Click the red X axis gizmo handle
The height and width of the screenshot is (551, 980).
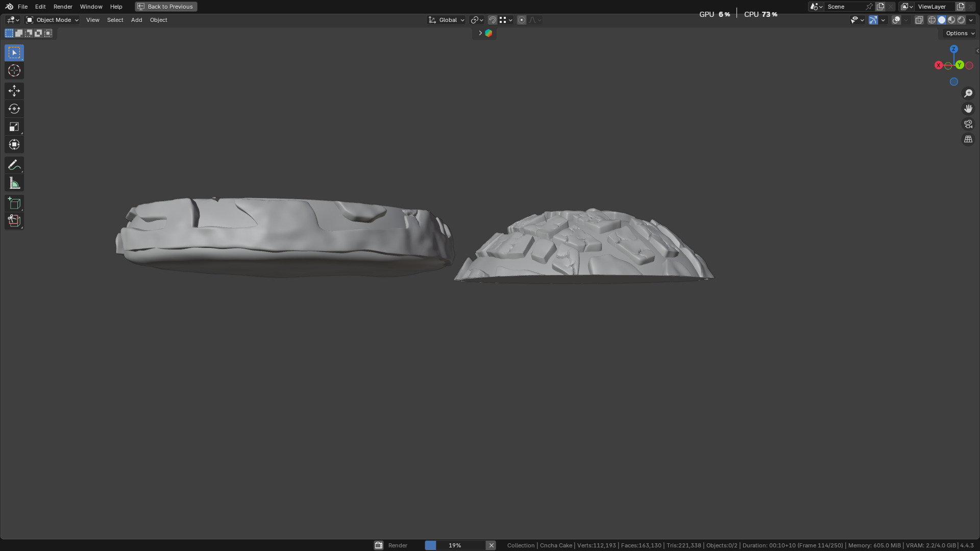938,65
